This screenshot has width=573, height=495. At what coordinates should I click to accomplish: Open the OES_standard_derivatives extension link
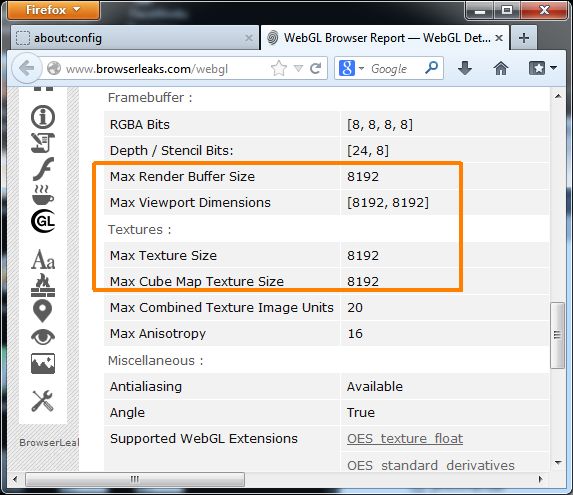pyautogui.click(x=431, y=465)
